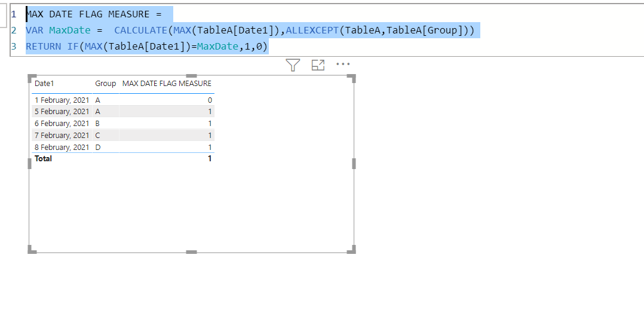Click MaxDate variable name on line 2
Viewport: 644px width, 319px height.
tap(70, 30)
